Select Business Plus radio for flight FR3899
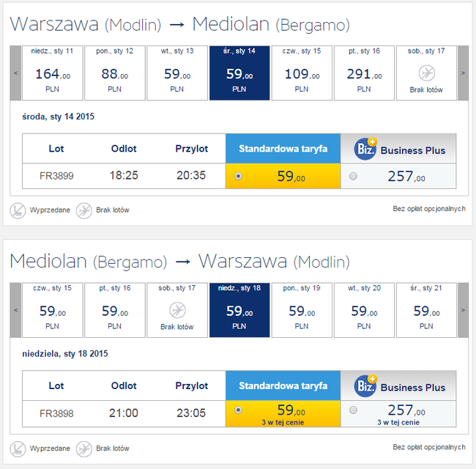This screenshot has height=469, width=476. click(x=354, y=177)
